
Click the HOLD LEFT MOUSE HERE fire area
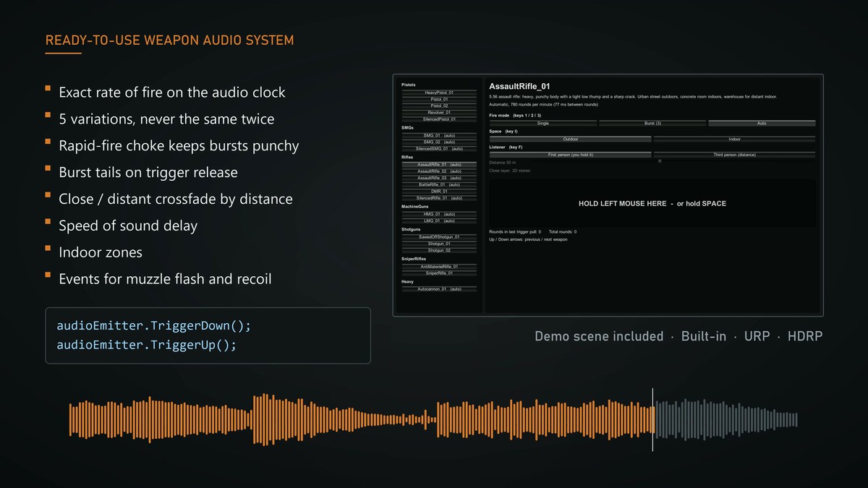pyautogui.click(x=652, y=204)
